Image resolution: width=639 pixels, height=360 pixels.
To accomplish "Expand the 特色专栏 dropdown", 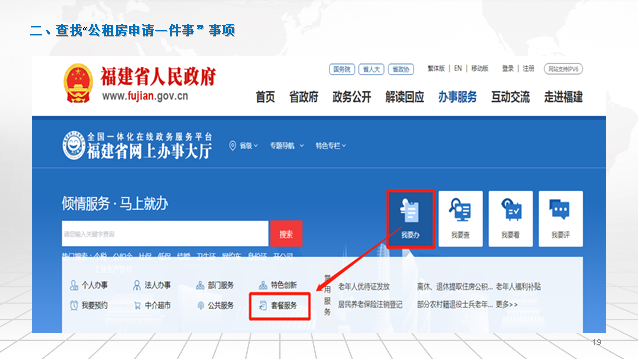I will (x=331, y=146).
